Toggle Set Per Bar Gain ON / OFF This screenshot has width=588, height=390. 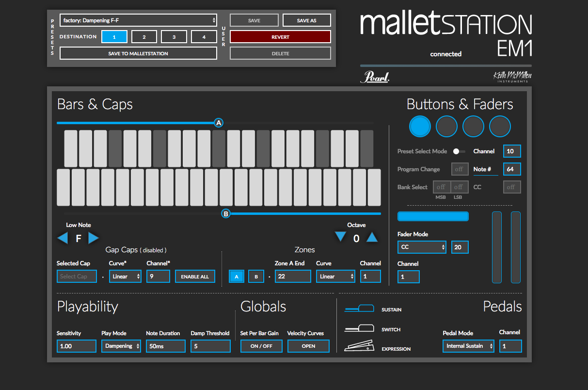(x=261, y=346)
